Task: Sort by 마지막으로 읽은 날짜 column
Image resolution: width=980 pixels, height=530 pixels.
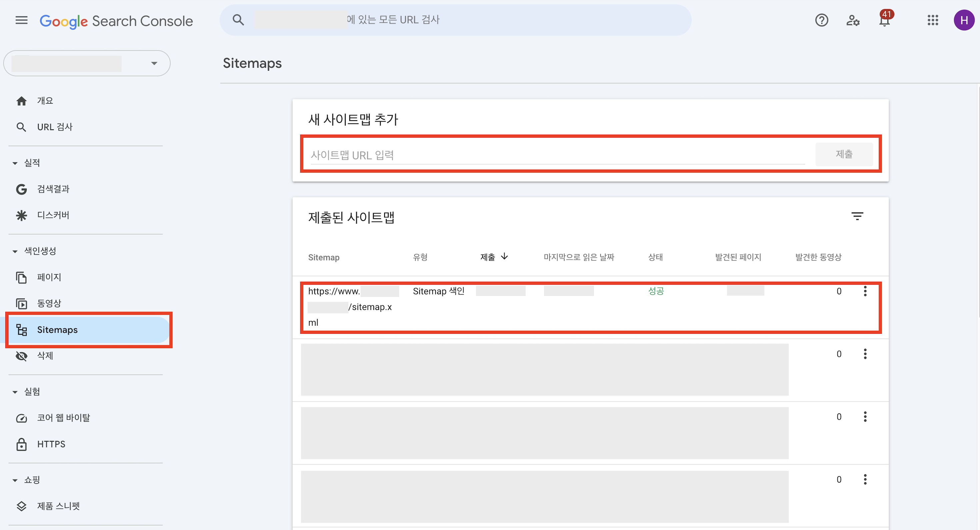Action: [579, 258]
